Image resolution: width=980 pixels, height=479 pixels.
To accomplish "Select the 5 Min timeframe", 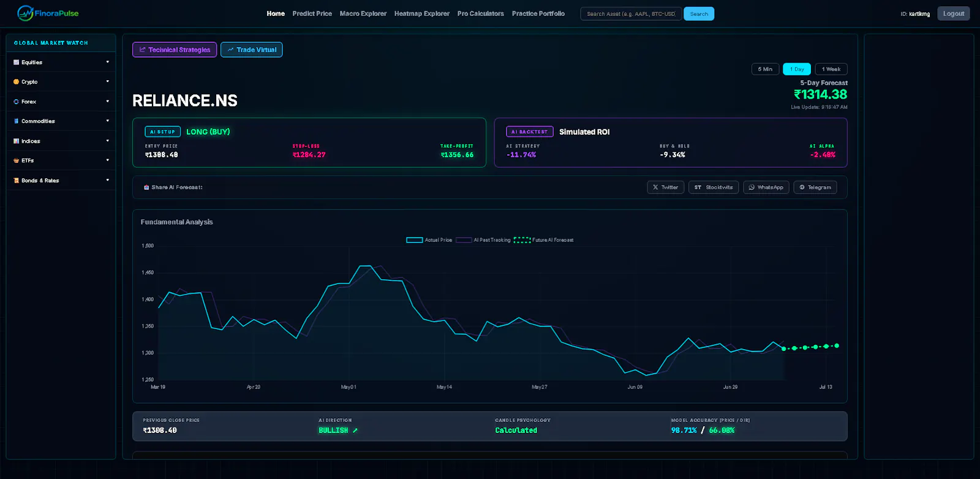I will (x=765, y=69).
